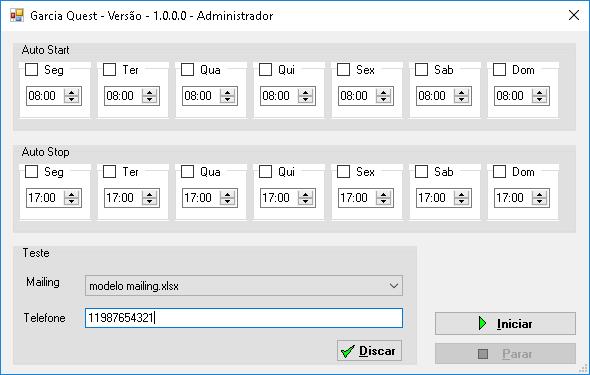This screenshot has width=590, height=375.
Task: Enable Auto Start Seg checkbox
Action: [31, 70]
